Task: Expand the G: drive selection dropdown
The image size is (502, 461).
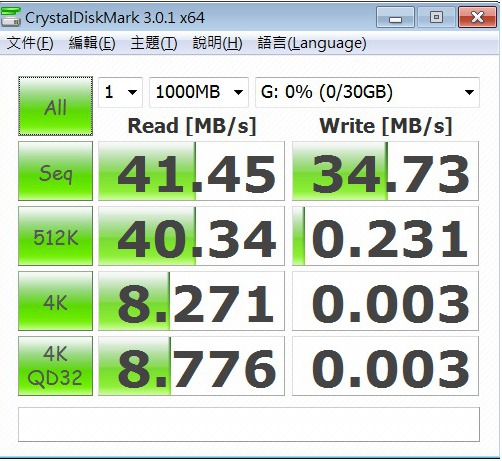Action: tap(367, 92)
